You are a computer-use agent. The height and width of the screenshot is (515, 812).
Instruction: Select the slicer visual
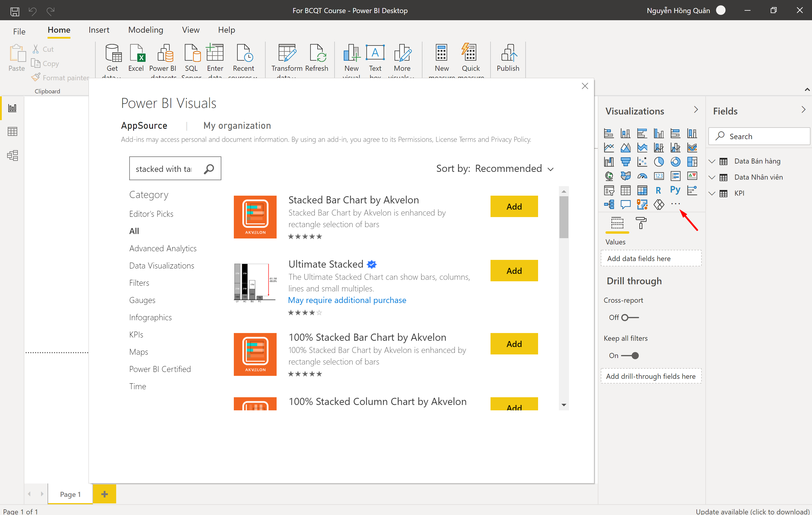(609, 190)
